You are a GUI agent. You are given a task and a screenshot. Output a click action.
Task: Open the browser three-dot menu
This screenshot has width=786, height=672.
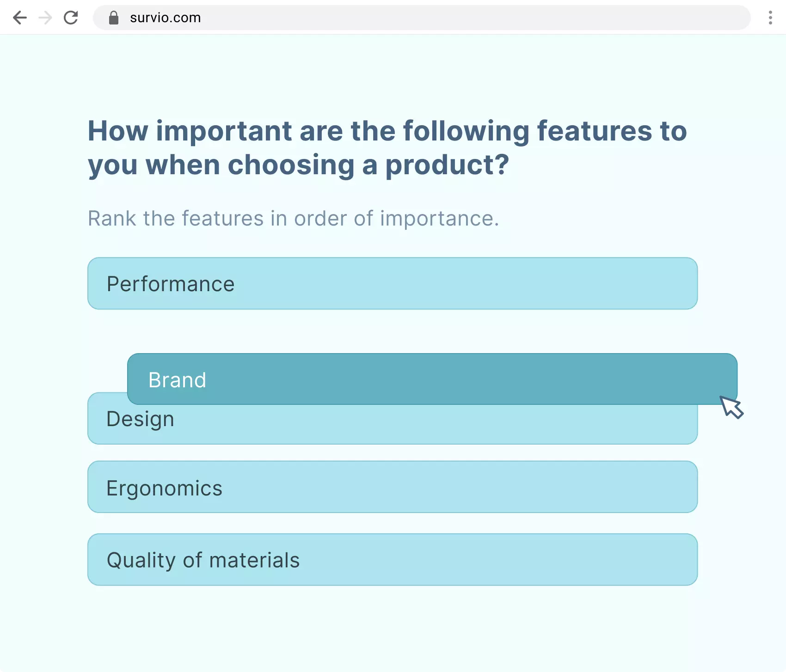pos(770,18)
